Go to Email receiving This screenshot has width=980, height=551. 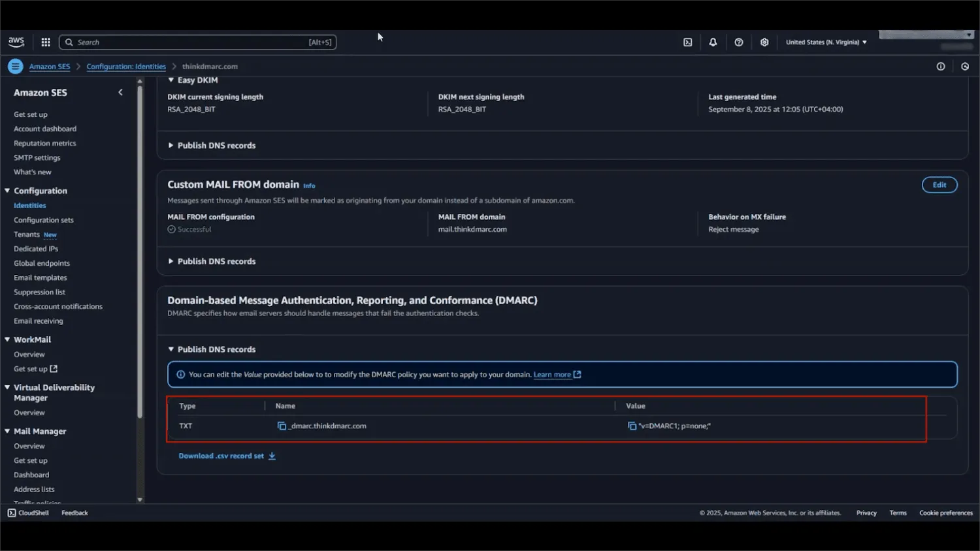click(x=39, y=321)
